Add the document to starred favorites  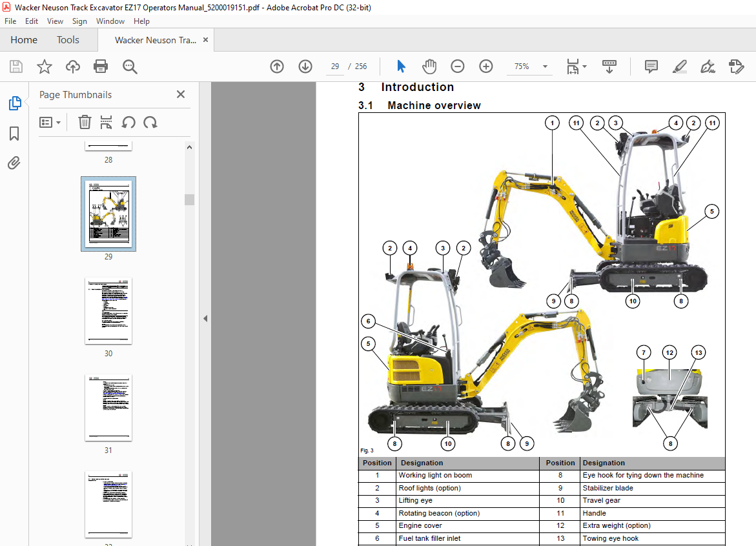(x=45, y=66)
